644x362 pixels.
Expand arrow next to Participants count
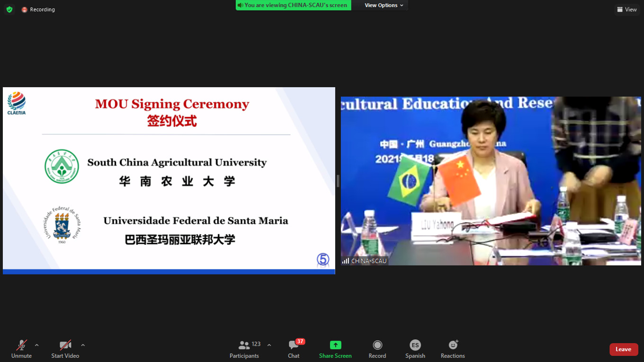click(269, 345)
